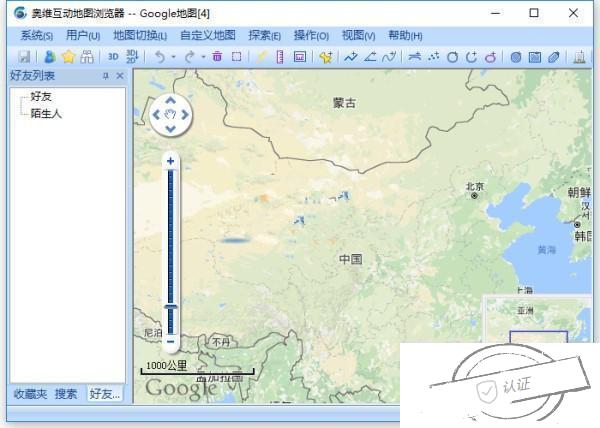Close the 好友列表 panel
The image size is (600, 428).
click(120, 76)
